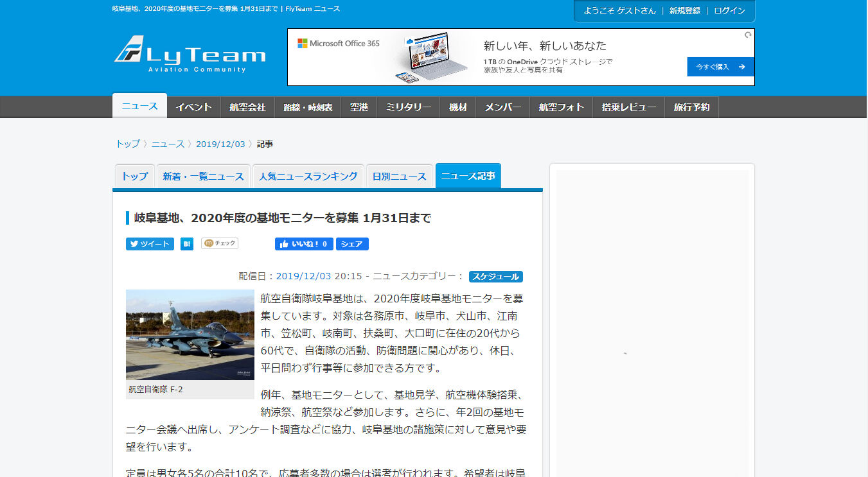
Task: Open the F-2 aircraft photo thumbnail
Action: (x=190, y=334)
